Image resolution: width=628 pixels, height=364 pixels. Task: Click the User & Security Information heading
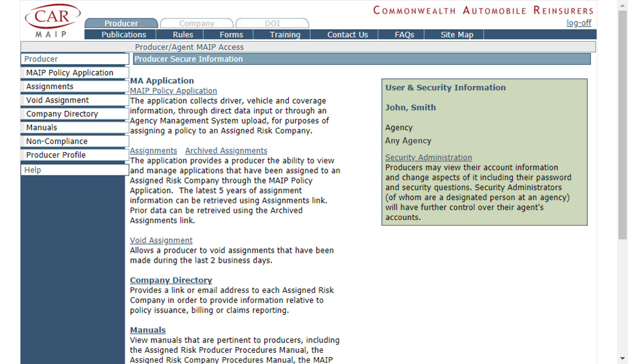coord(446,87)
